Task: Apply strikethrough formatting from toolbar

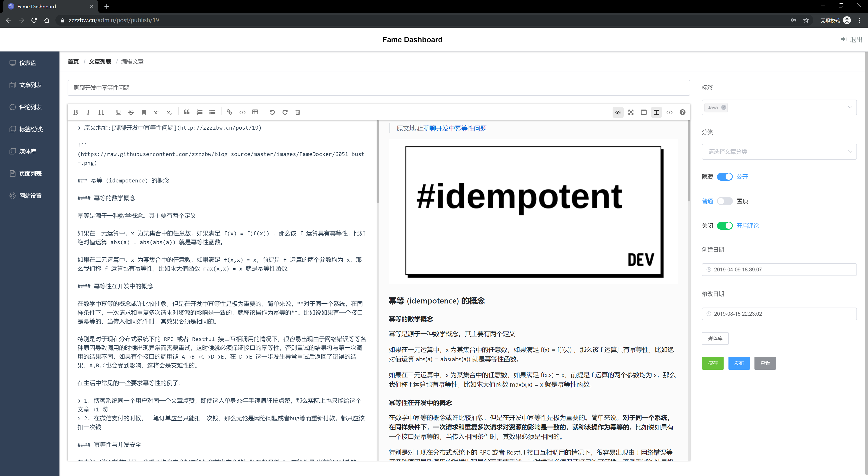Action: 131,112
